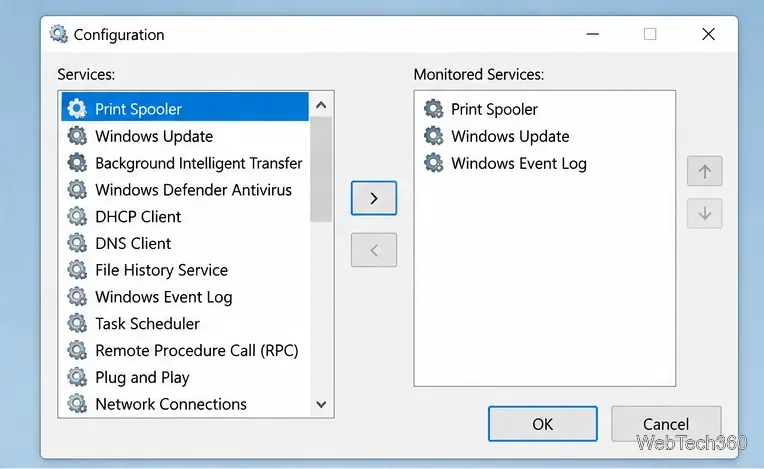Viewport: 764px width, 469px height.
Task: Click the gear icon next to Background Intelligent Transfer
Action: (77, 163)
